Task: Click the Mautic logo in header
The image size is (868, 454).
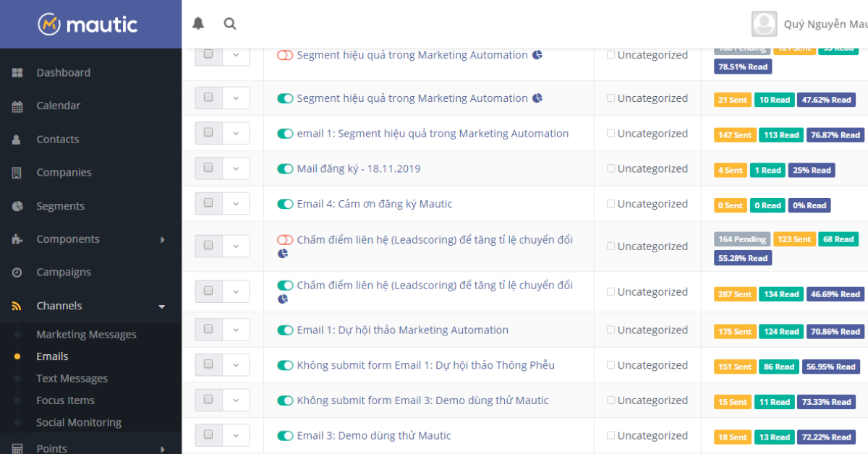Action: (x=88, y=25)
